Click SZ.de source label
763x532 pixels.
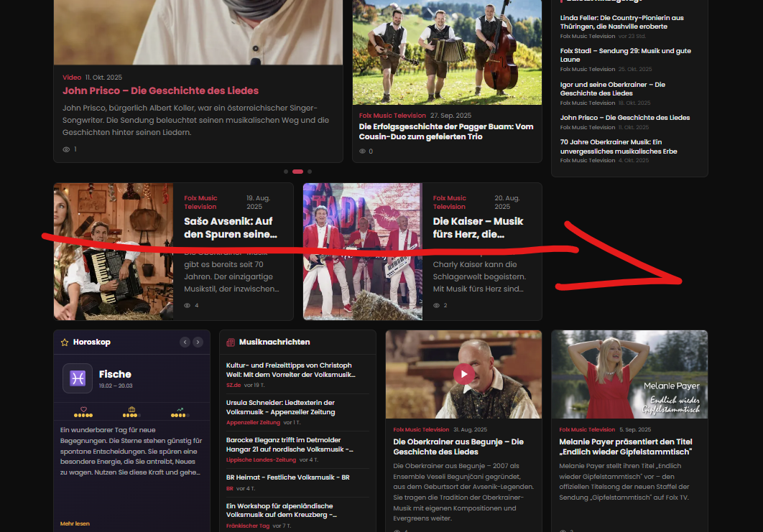[x=233, y=385]
